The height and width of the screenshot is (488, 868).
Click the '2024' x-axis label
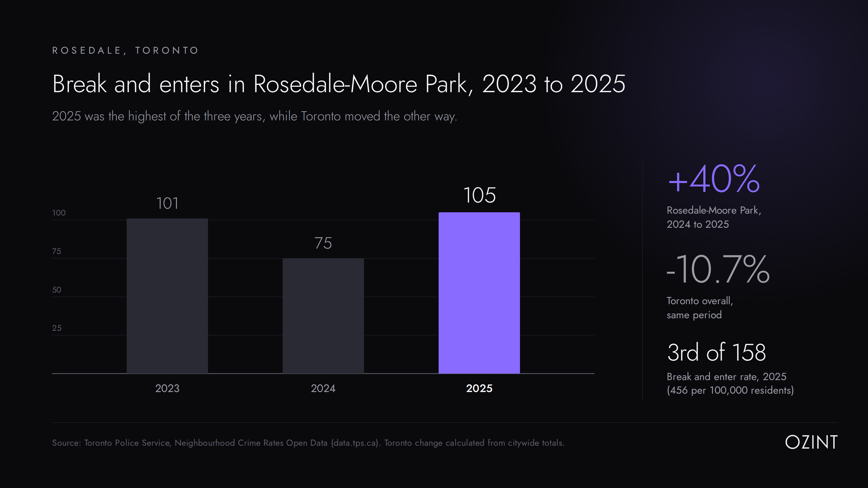[x=323, y=388]
